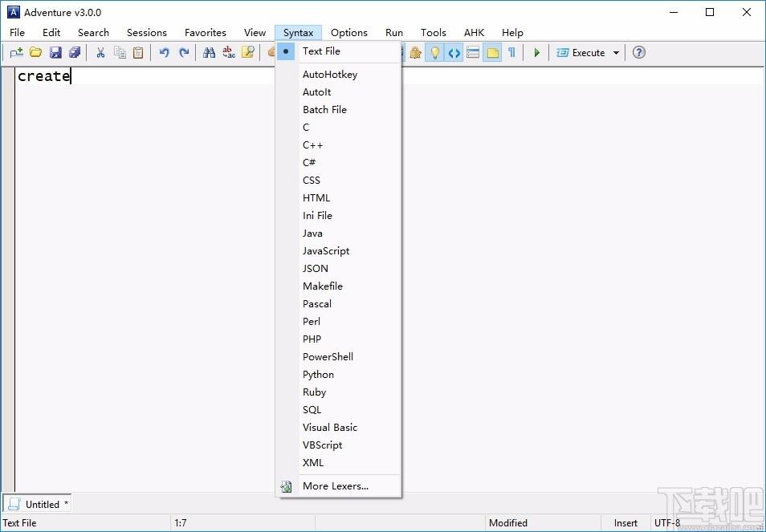Screen dimensions: 766x532
Task: Open the Help menu
Action: 512,33
